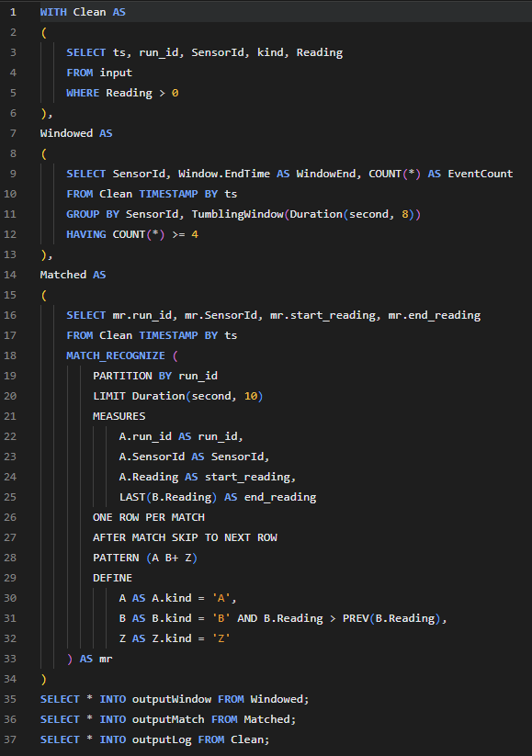Click 'HAVING' keyword on line 12

(85, 234)
